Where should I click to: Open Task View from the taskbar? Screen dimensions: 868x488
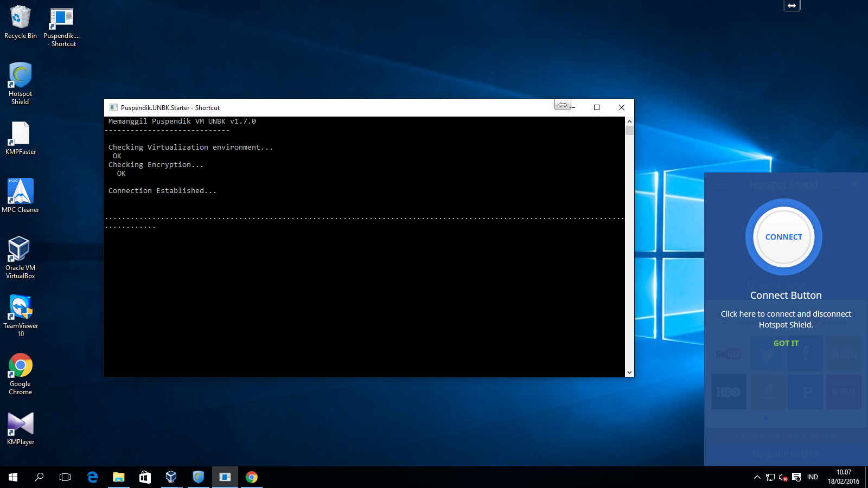[x=65, y=477]
